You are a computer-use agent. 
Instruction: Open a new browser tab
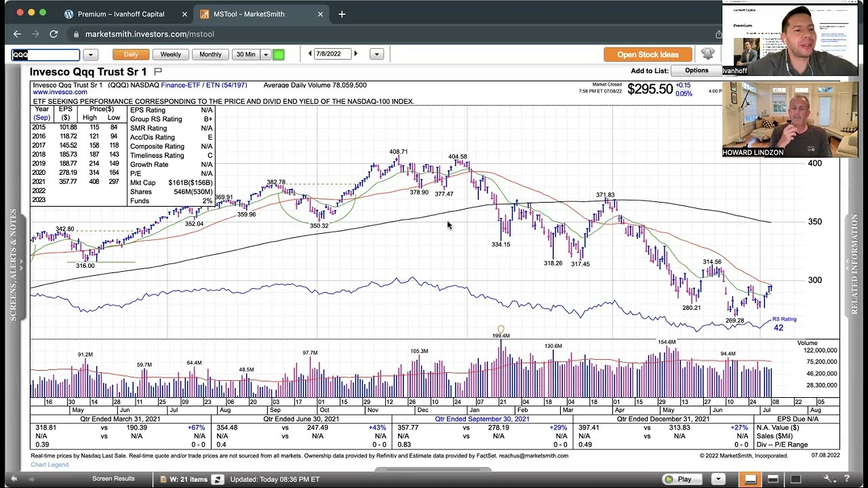point(342,14)
